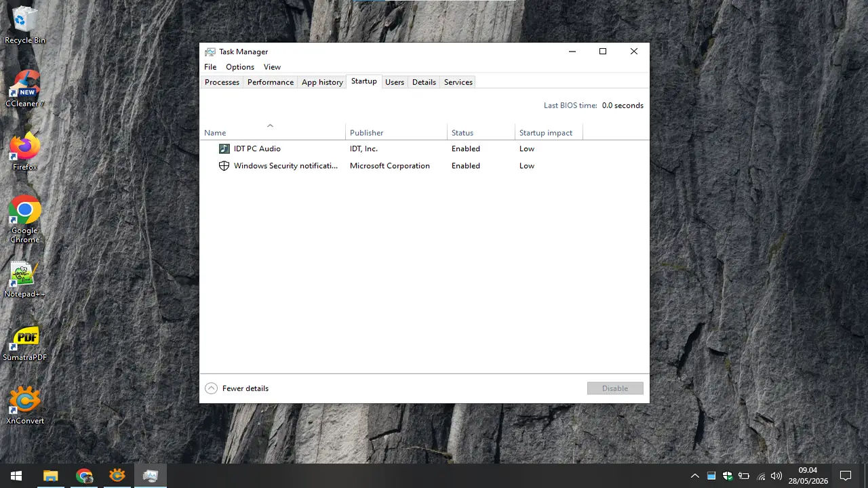Click Low impact of IDT PC Audio
The width and height of the screenshot is (868, 488).
[x=527, y=148]
